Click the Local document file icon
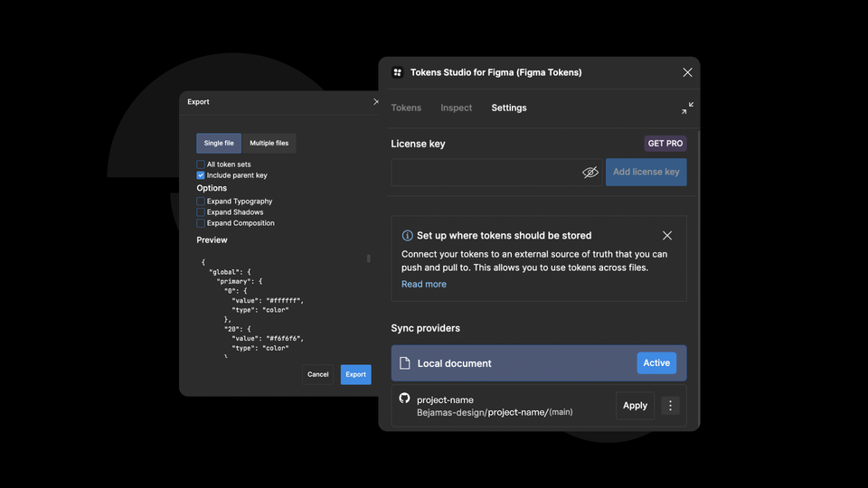This screenshot has width=868, height=488. (x=405, y=363)
